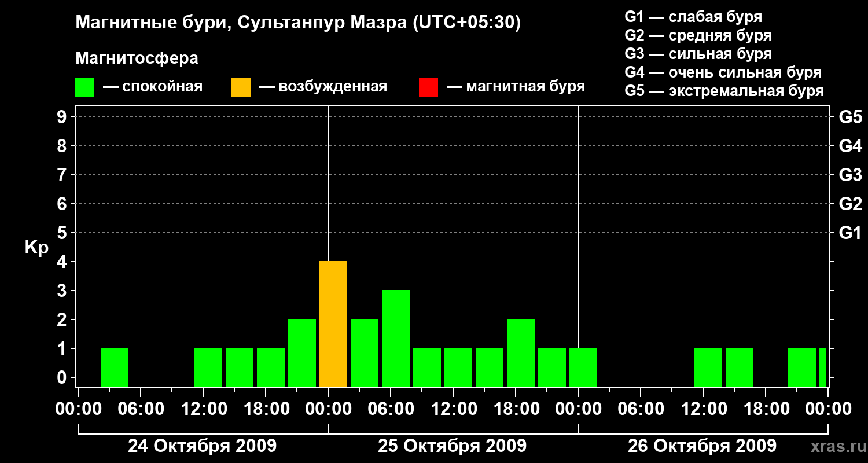868x463 pixels.
Task: Click the 'G1 — слабая буря' legend line
Action: click(x=693, y=17)
